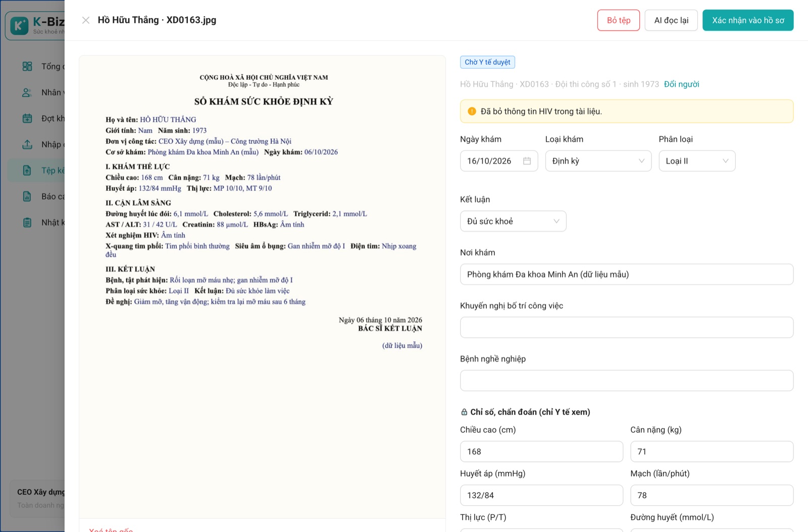Screen dimensions: 808x532
Task: Click the Huyết áp (mmHg) field
Action: 541,496
